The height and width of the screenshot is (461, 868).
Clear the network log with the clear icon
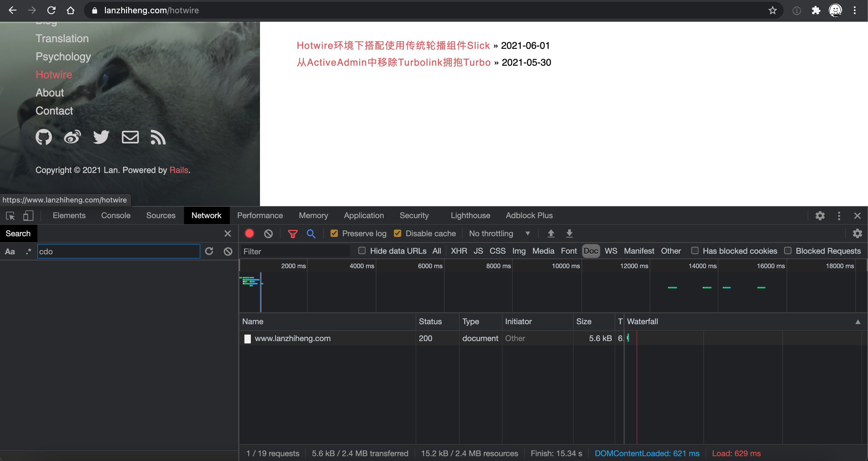[268, 233]
